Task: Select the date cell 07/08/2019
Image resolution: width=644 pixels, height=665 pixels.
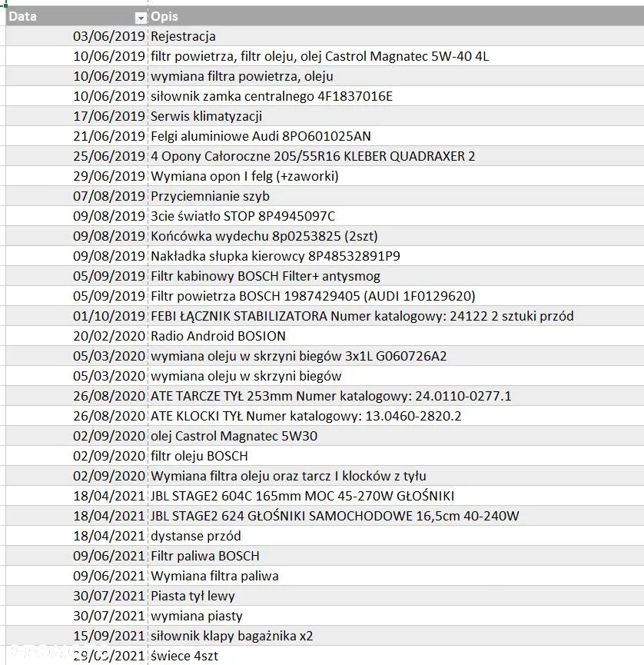Action: (109, 196)
